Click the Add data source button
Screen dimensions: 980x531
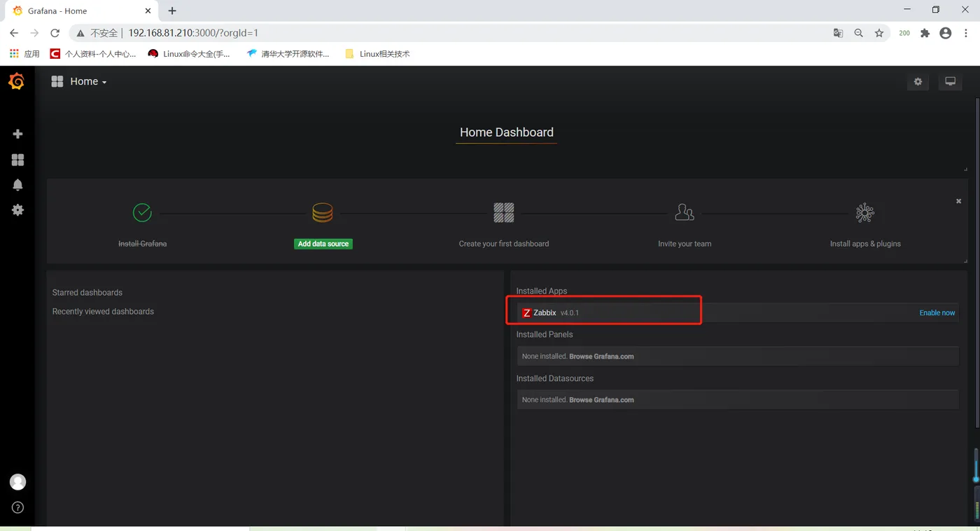[323, 244]
